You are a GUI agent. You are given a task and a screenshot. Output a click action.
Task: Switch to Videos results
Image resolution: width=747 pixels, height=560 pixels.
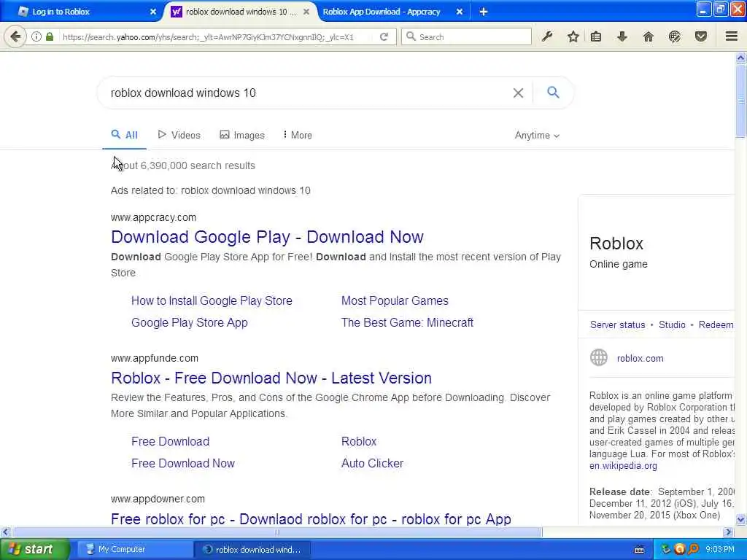[179, 135]
